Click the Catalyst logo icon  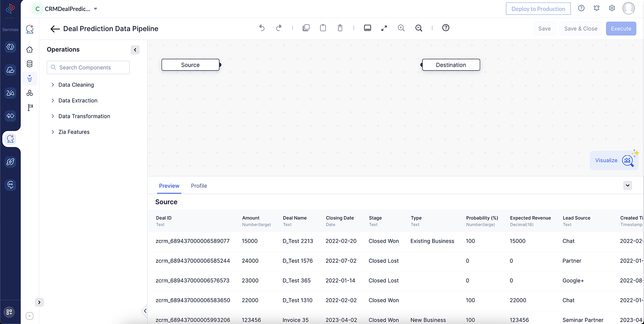pos(10,8)
